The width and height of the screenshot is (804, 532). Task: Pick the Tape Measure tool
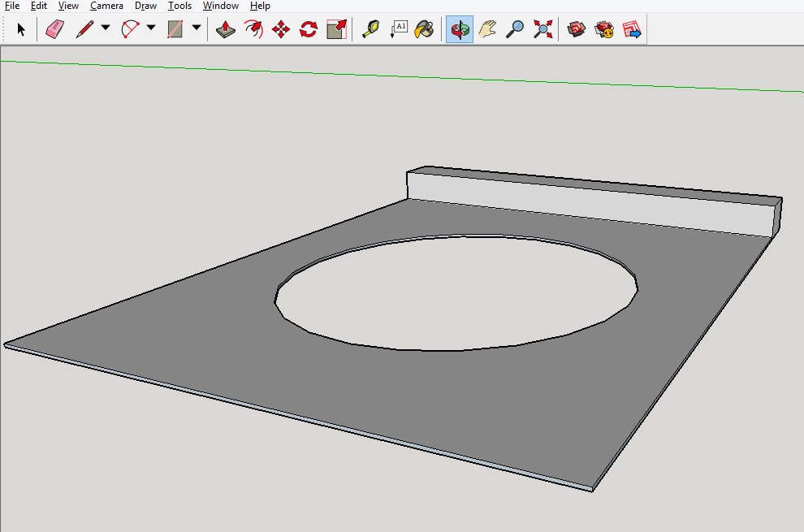(370, 30)
